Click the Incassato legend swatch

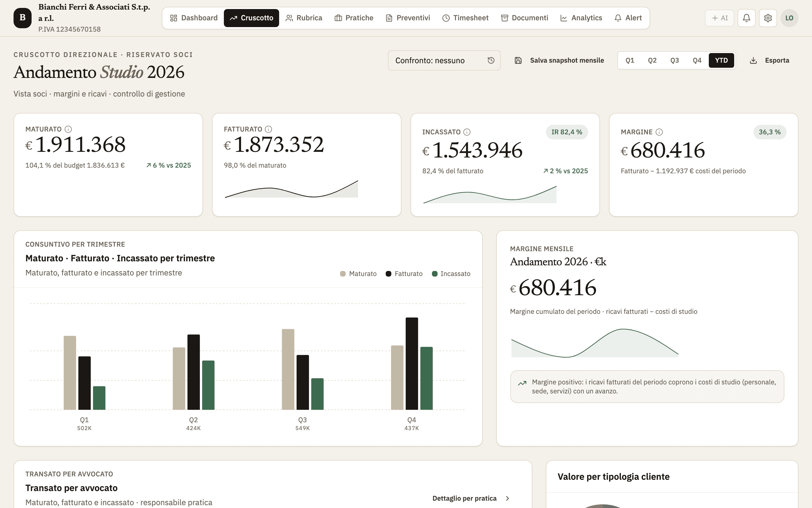point(434,274)
